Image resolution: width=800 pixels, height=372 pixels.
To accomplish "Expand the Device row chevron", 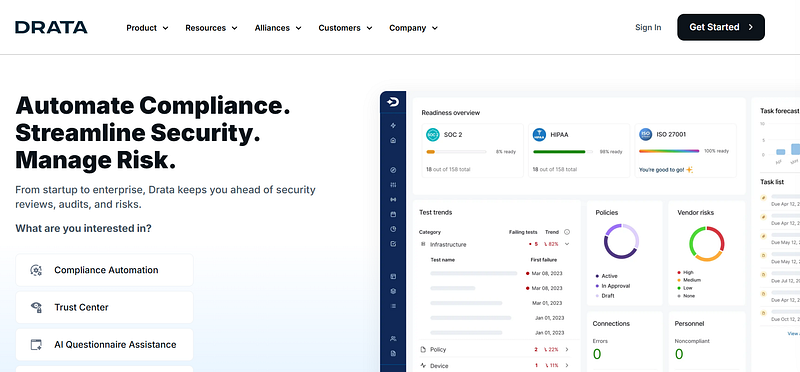I will 567,366.
